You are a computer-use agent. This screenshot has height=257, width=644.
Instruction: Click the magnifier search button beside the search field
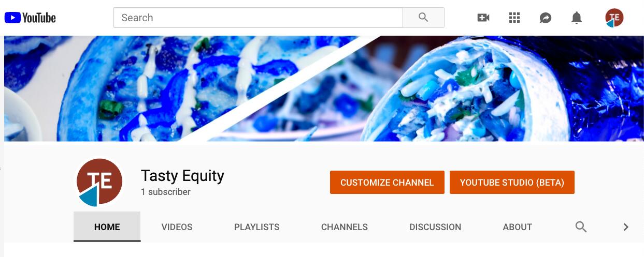pos(423,18)
